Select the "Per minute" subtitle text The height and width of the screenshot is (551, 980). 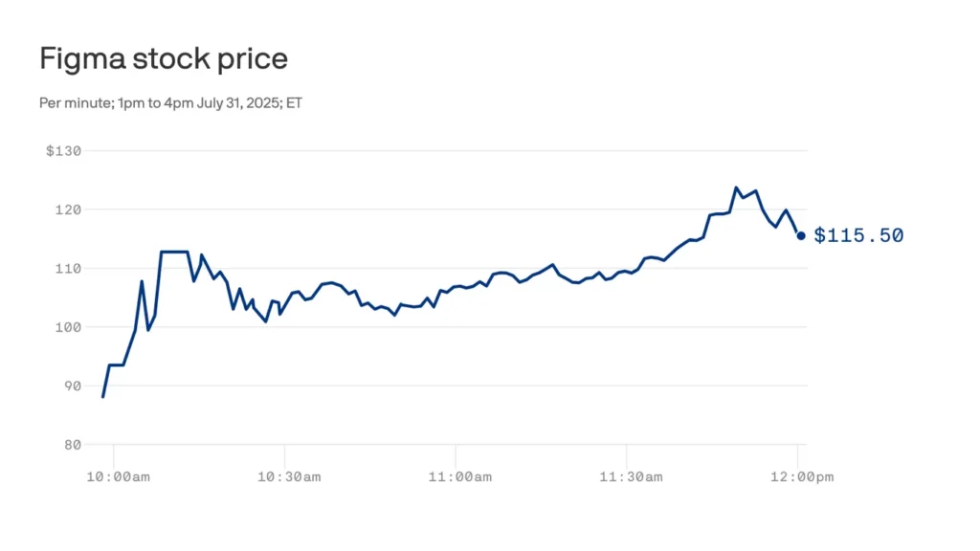click(170, 102)
